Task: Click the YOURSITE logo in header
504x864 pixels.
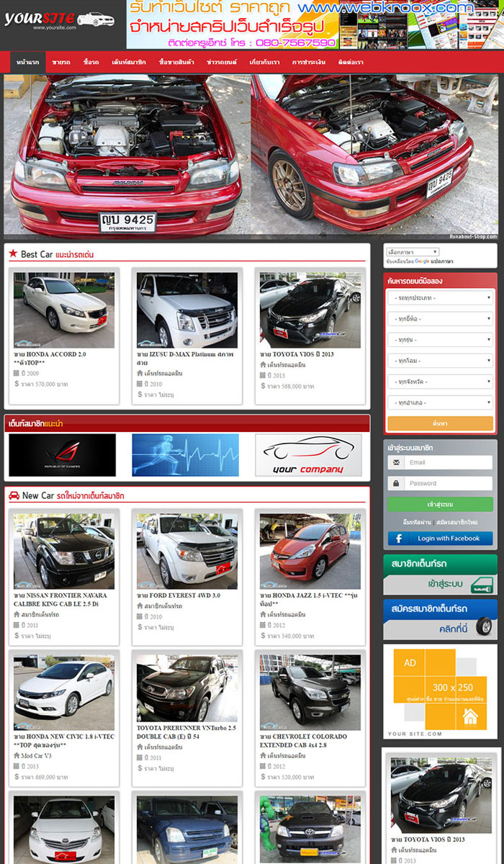Action: click(x=59, y=19)
